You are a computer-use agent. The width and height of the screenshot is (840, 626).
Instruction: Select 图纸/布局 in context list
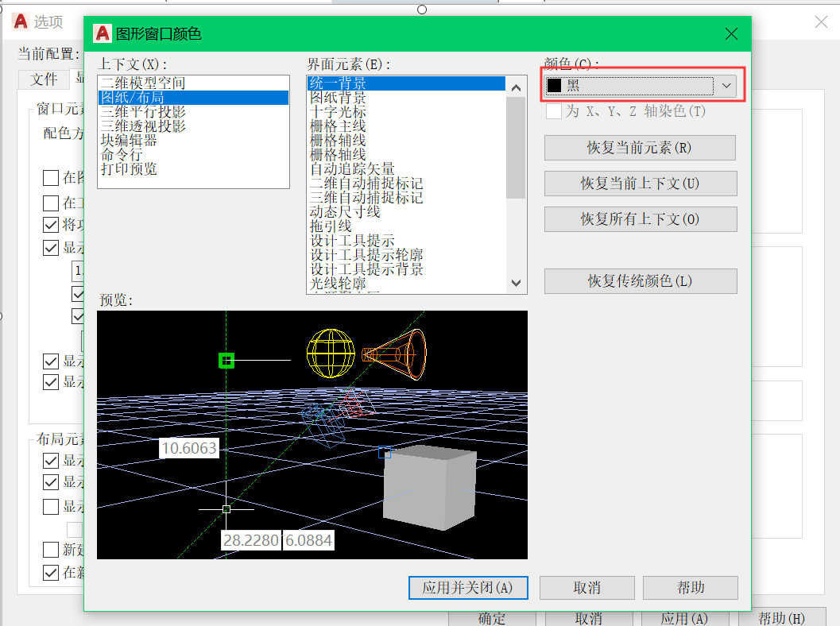tap(193, 98)
